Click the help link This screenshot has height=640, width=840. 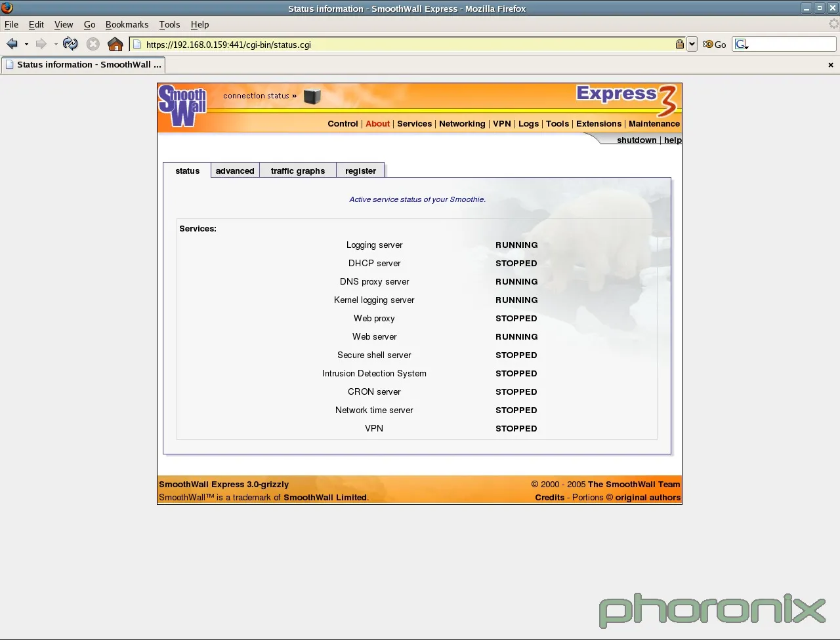pyautogui.click(x=673, y=140)
